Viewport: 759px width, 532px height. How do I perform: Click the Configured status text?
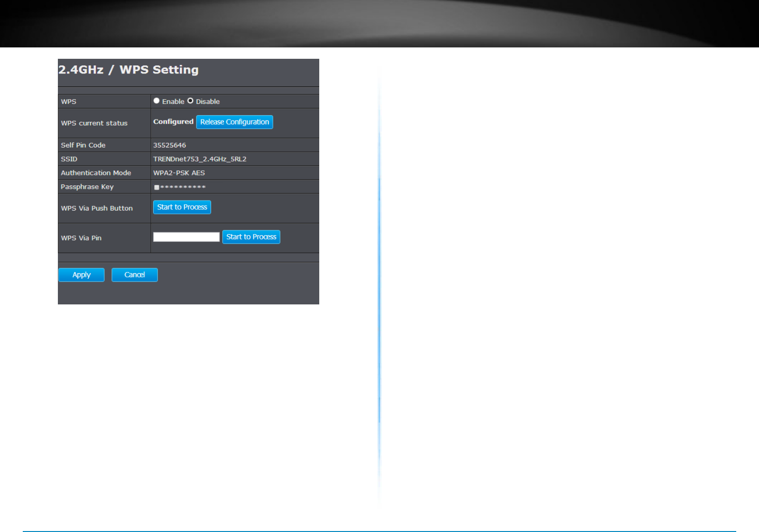point(173,122)
